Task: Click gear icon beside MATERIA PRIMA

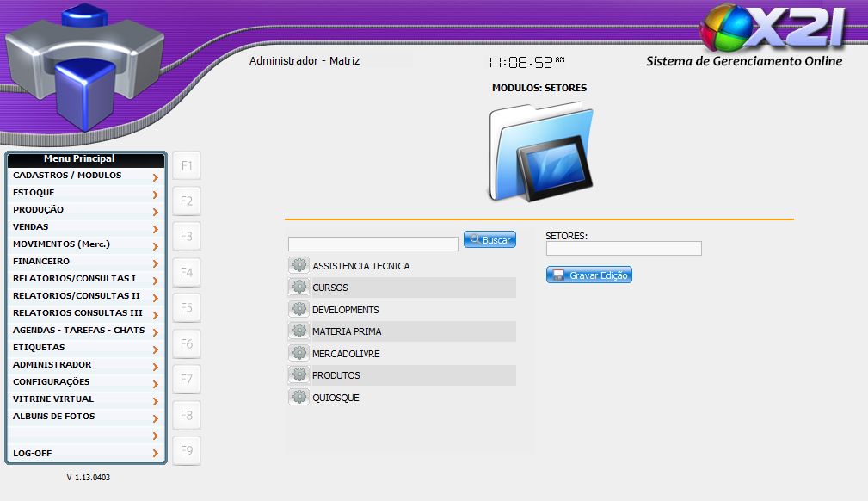Action: coord(299,331)
